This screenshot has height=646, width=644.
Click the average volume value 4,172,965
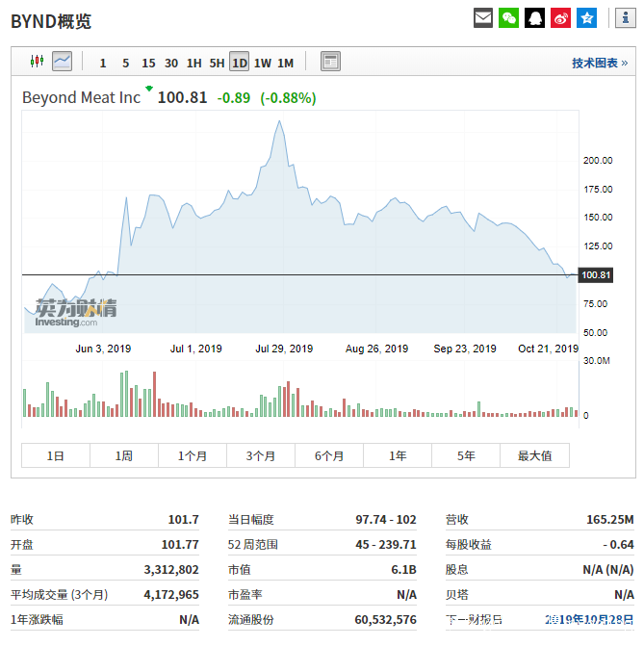171,595
